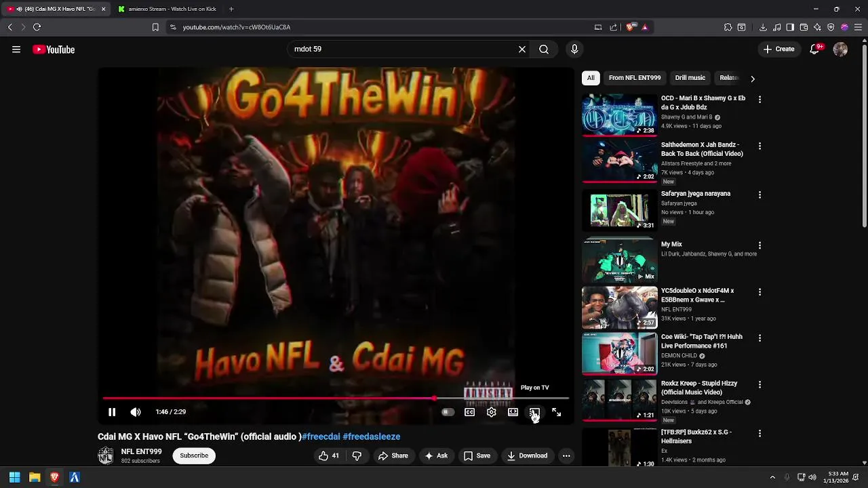Image resolution: width=868 pixels, height=488 pixels.
Task: Open options for Roxkz Kreep video
Action: point(759,384)
